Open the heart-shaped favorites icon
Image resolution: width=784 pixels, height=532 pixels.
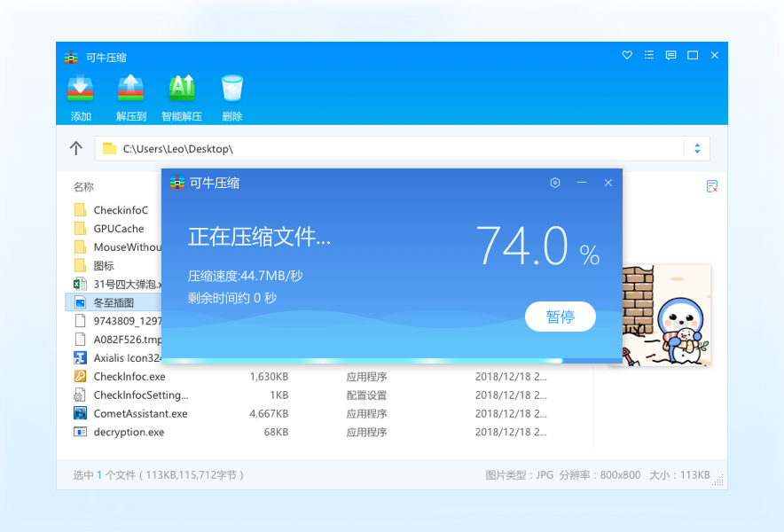[x=627, y=55]
